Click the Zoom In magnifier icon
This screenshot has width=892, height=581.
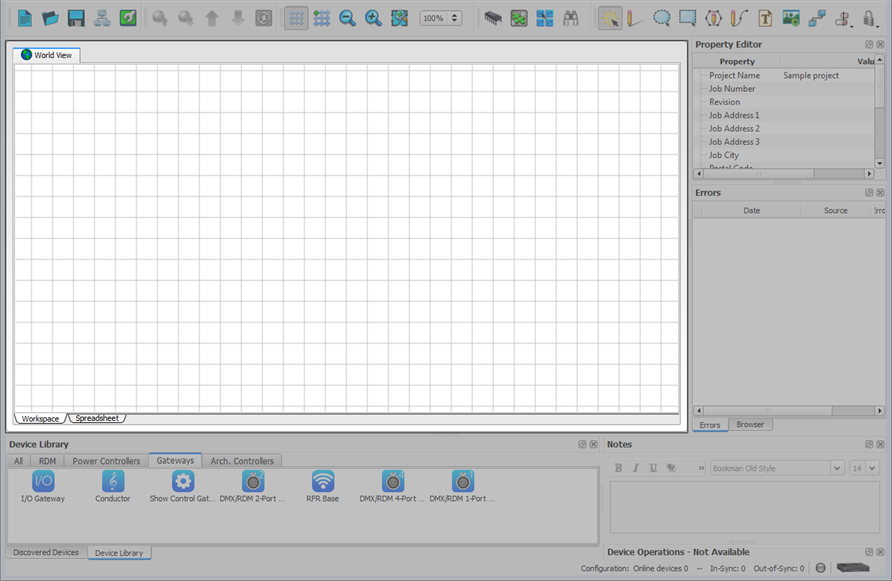[x=373, y=18]
